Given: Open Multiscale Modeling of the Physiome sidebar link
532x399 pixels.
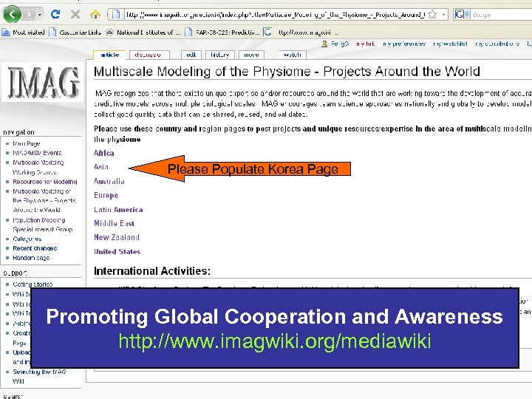Looking at the screenshot, I should click(44, 200).
